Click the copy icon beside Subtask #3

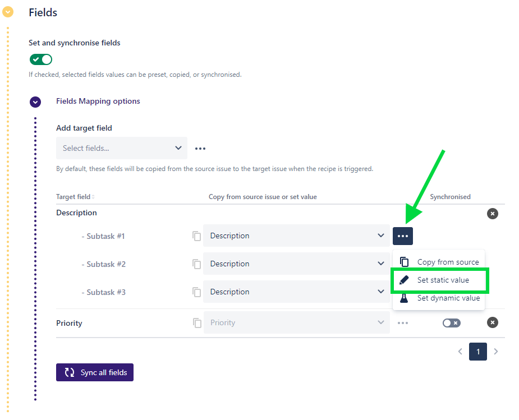pyautogui.click(x=196, y=292)
